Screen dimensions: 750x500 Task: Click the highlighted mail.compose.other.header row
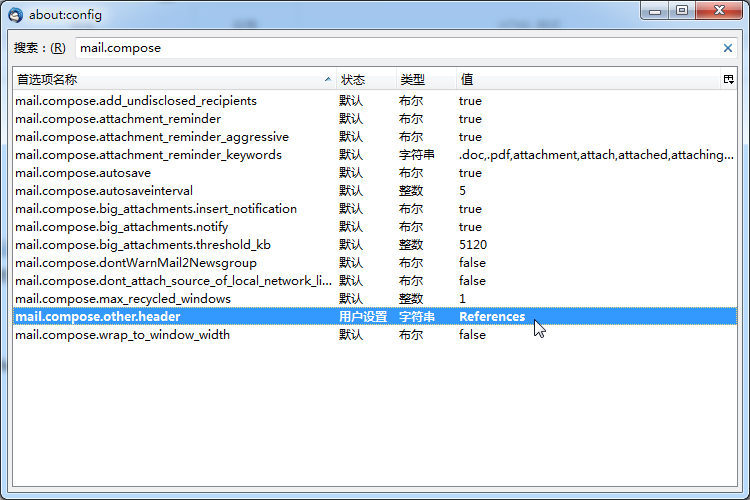[x=375, y=317]
